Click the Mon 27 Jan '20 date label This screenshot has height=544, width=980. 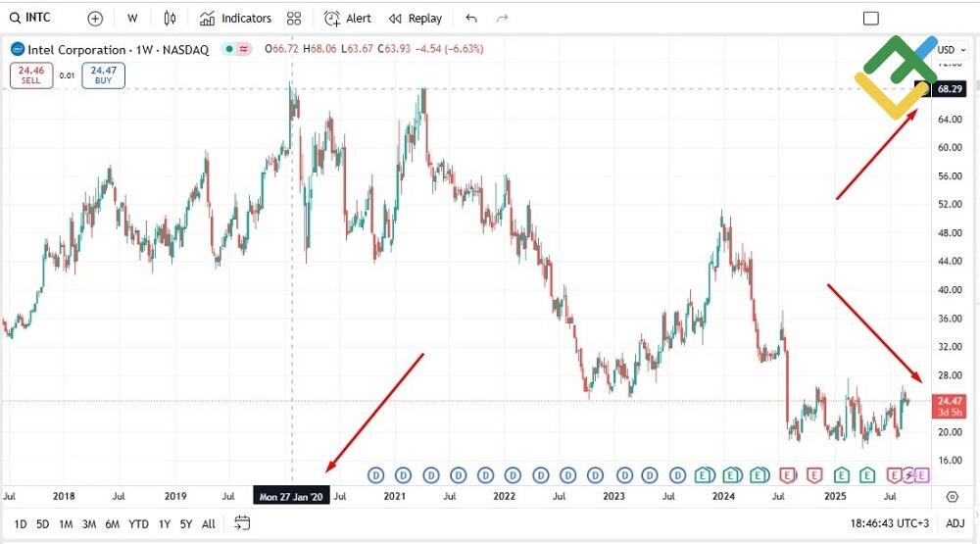tap(291, 497)
